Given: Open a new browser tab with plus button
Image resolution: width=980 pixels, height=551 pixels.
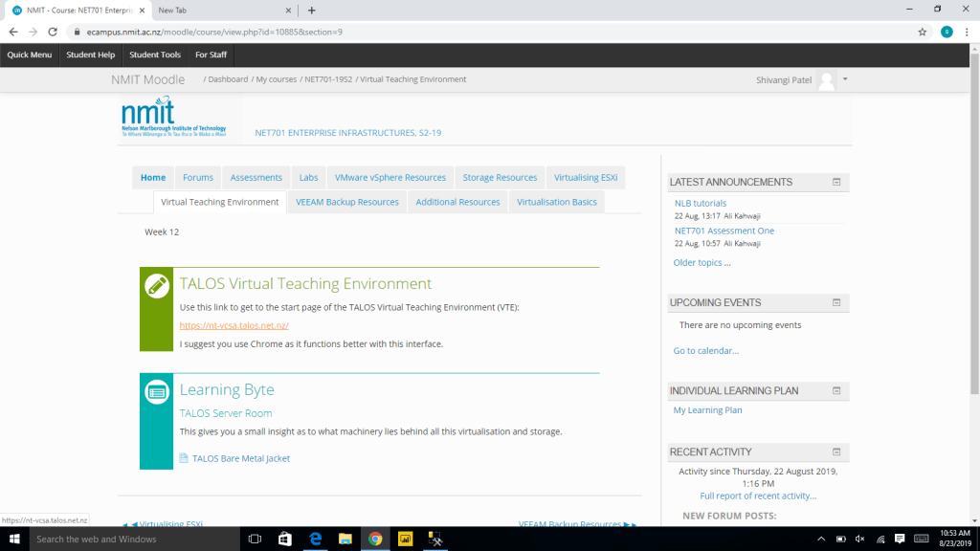Looking at the screenshot, I should (x=312, y=11).
